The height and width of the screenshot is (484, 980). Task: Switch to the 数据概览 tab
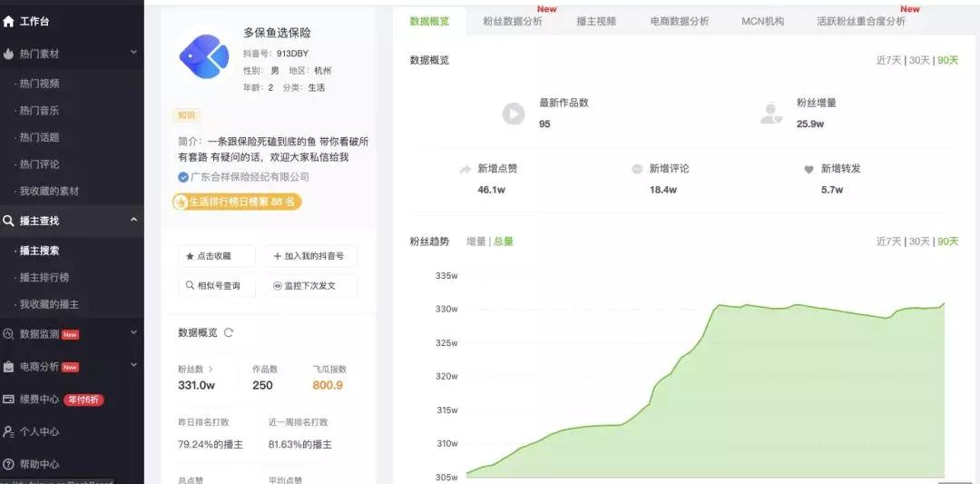point(429,21)
